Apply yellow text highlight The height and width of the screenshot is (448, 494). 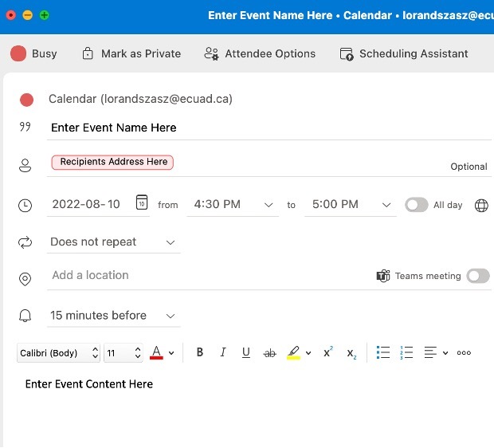tap(294, 352)
